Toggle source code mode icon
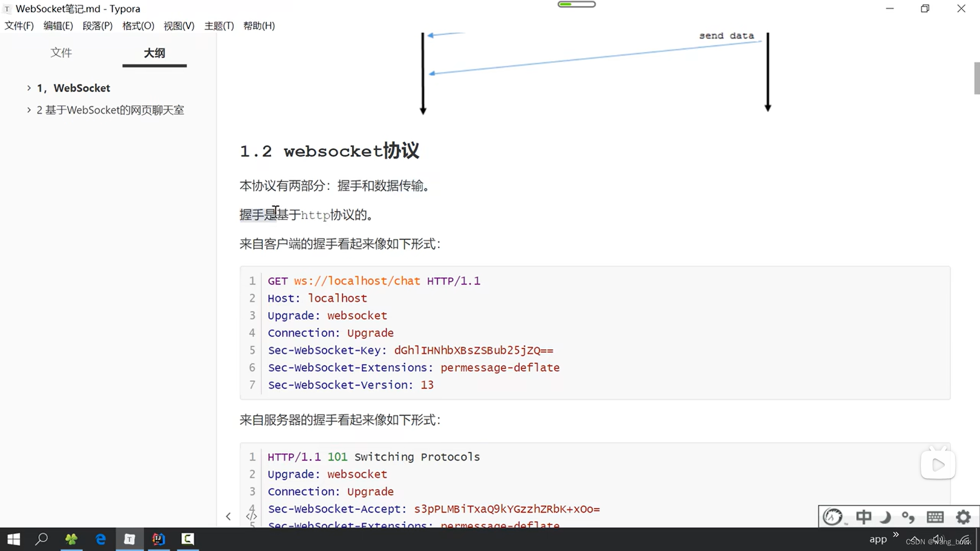 tap(251, 516)
